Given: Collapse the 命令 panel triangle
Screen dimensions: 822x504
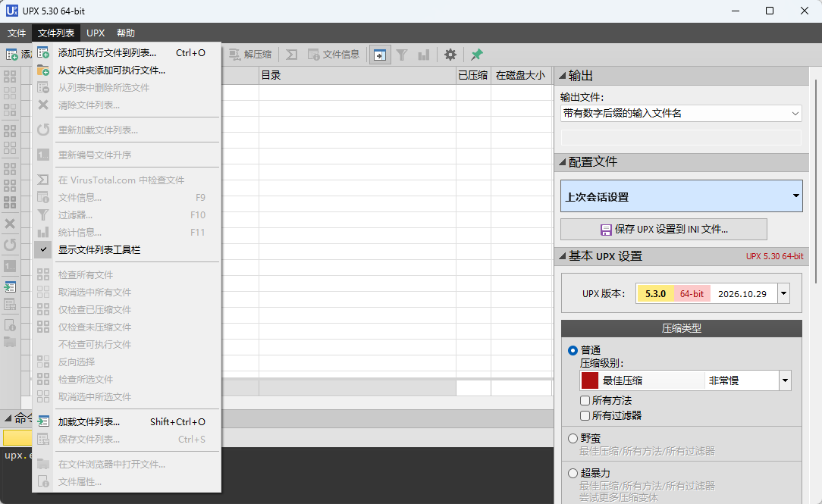Looking at the screenshot, I should [x=8, y=418].
